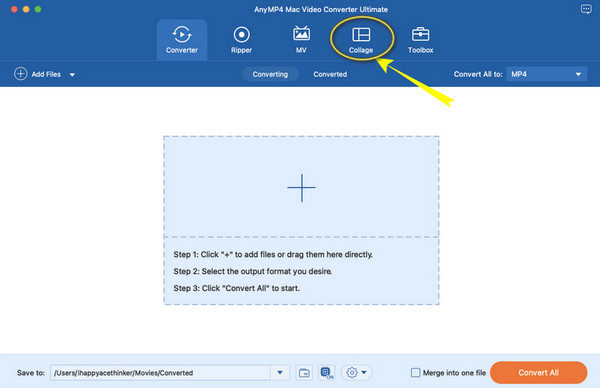This screenshot has height=388, width=600.
Task: Show the Converted list
Action: pyautogui.click(x=330, y=74)
